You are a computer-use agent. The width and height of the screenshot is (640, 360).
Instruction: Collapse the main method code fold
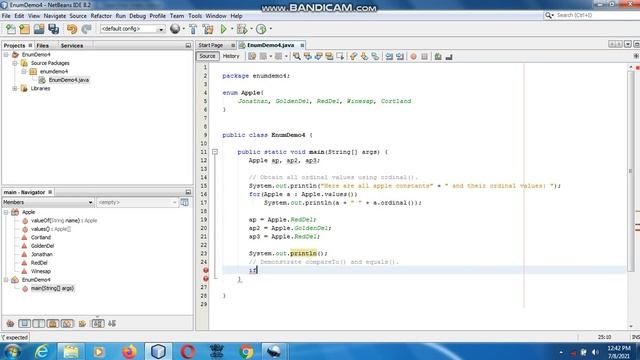(215, 152)
